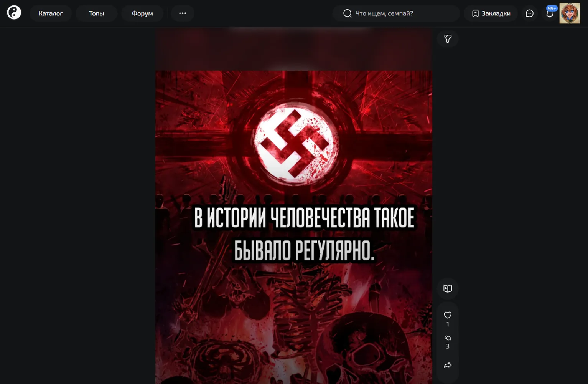Expand the three-dots more menu

pos(183,13)
